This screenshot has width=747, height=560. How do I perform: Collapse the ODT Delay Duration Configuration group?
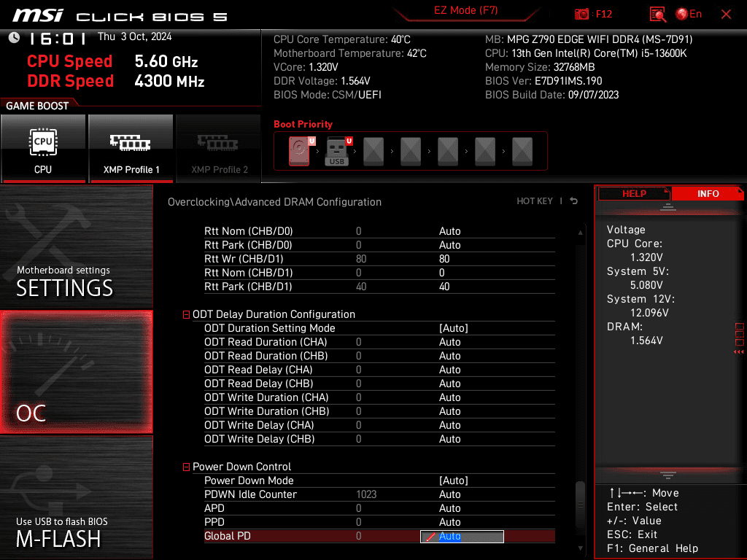coord(186,314)
